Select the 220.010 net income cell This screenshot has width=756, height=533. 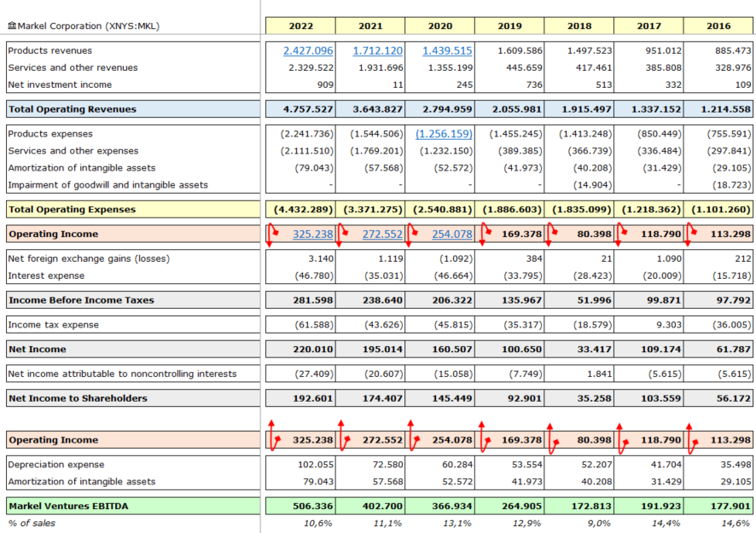click(x=301, y=349)
